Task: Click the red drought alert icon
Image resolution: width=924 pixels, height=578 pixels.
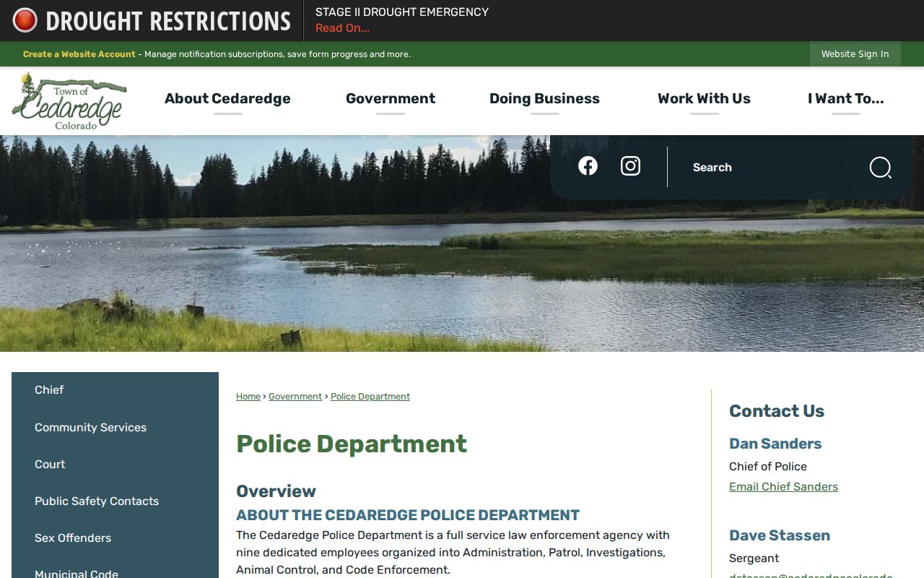Action: click(x=25, y=20)
